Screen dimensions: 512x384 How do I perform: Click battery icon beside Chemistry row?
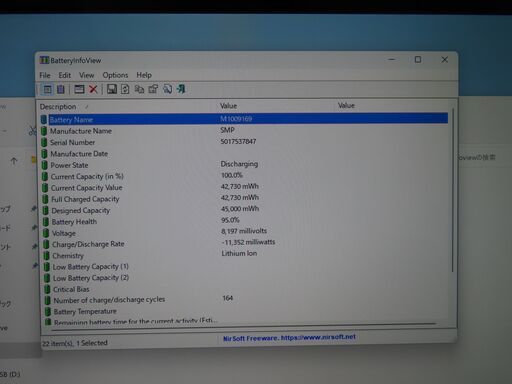pyautogui.click(x=46, y=256)
